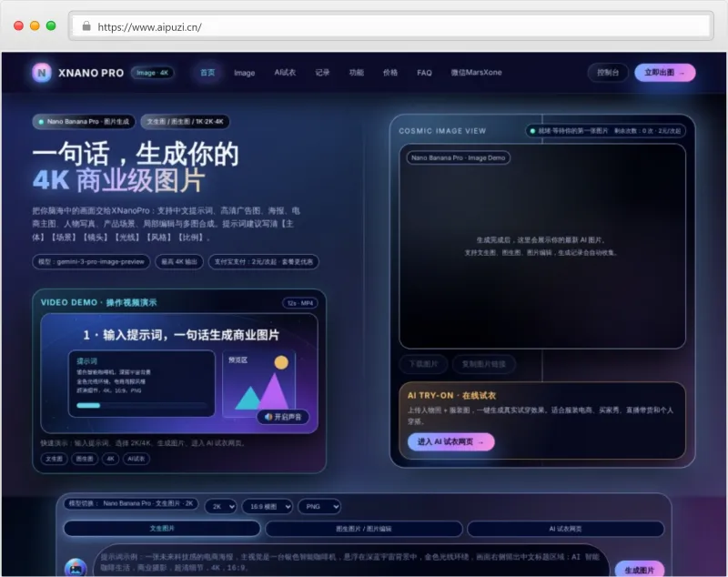This screenshot has height=577, width=728.
Task: Click the AI试衣 chip under the video
Action: (x=136, y=459)
